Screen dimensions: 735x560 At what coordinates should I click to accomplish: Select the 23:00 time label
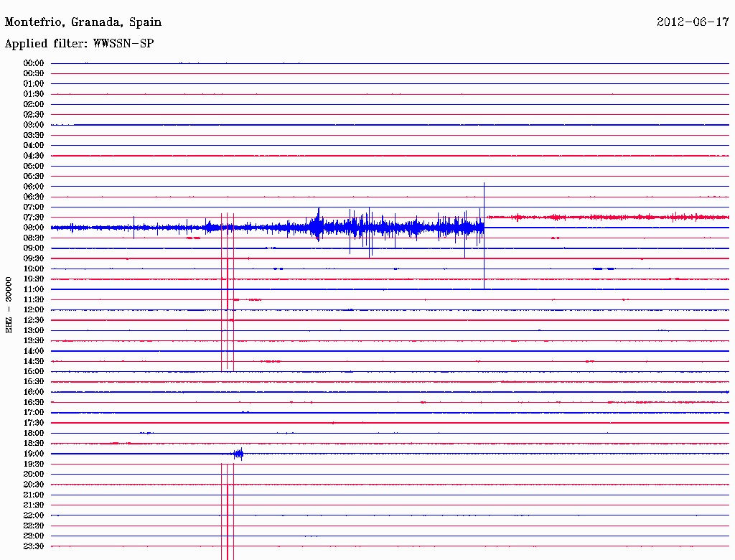[x=34, y=536]
